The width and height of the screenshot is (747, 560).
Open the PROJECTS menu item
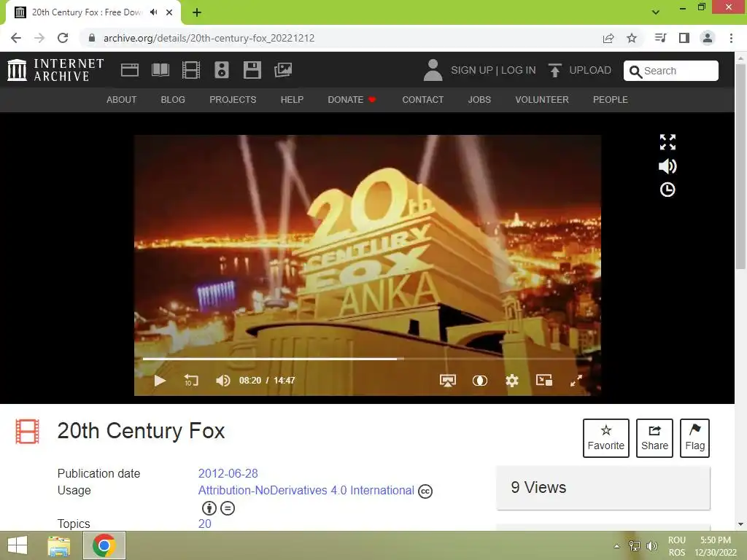[x=233, y=99]
